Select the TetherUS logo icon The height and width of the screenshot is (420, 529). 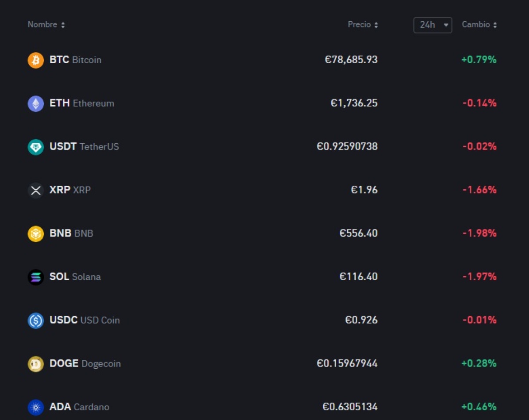click(35, 146)
